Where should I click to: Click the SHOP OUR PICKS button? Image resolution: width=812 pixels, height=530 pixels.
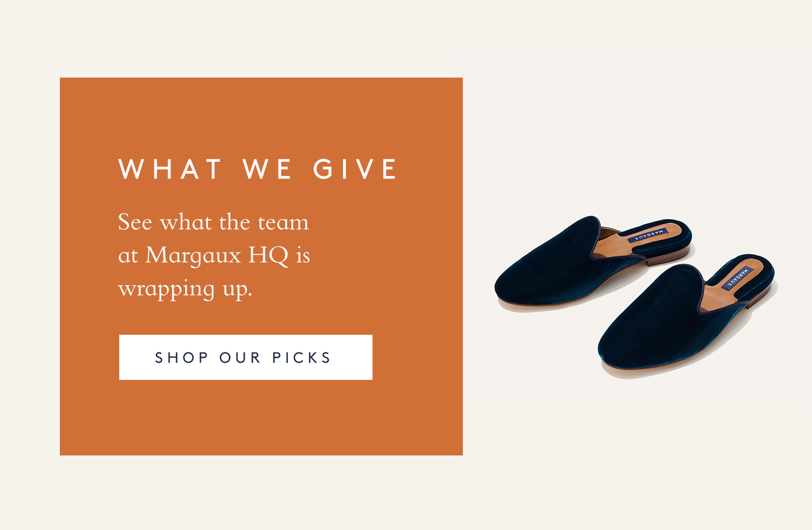click(x=246, y=357)
